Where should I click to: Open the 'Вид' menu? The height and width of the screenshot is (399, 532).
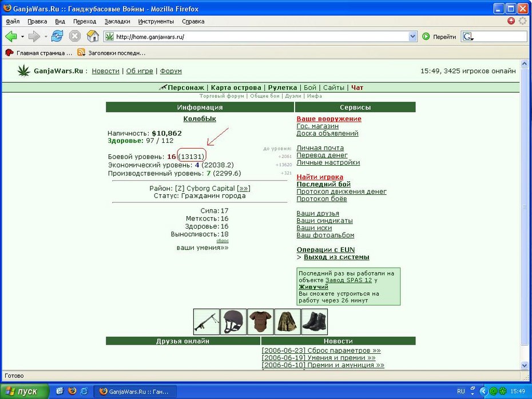tap(60, 21)
